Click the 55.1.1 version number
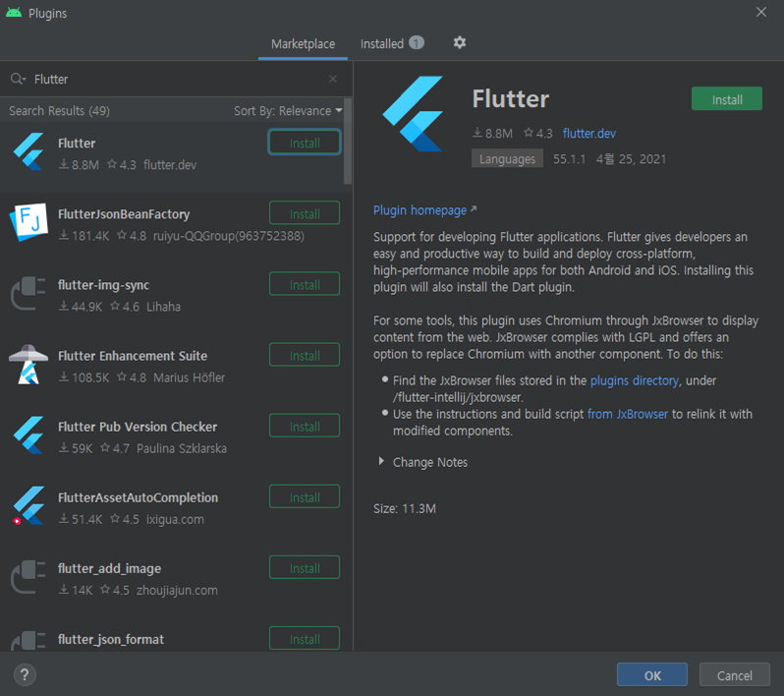The image size is (784, 696). [x=569, y=159]
